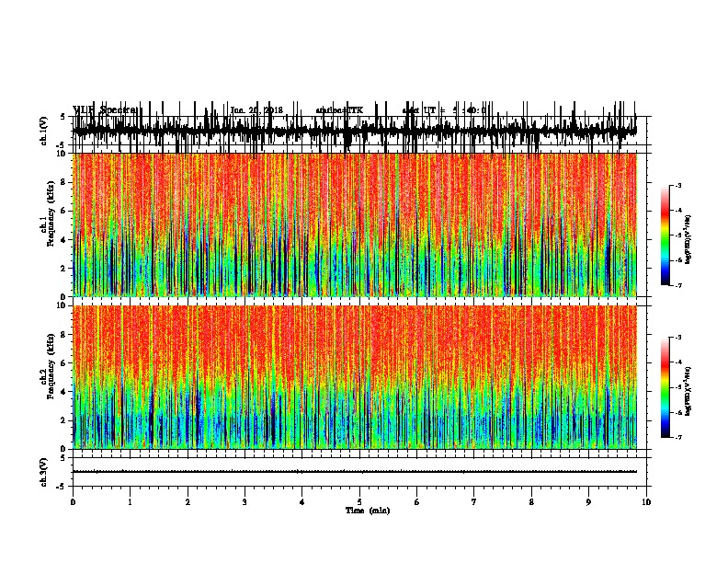Click time tick '4' on x-axis
The height and width of the screenshot is (563, 728).
301,502
